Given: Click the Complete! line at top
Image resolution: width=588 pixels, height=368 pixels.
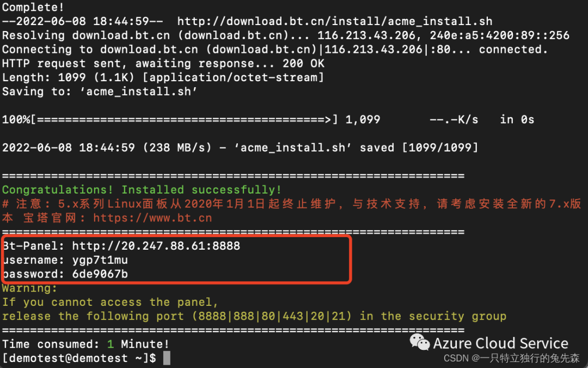Looking at the screenshot, I should pyautogui.click(x=33, y=7).
